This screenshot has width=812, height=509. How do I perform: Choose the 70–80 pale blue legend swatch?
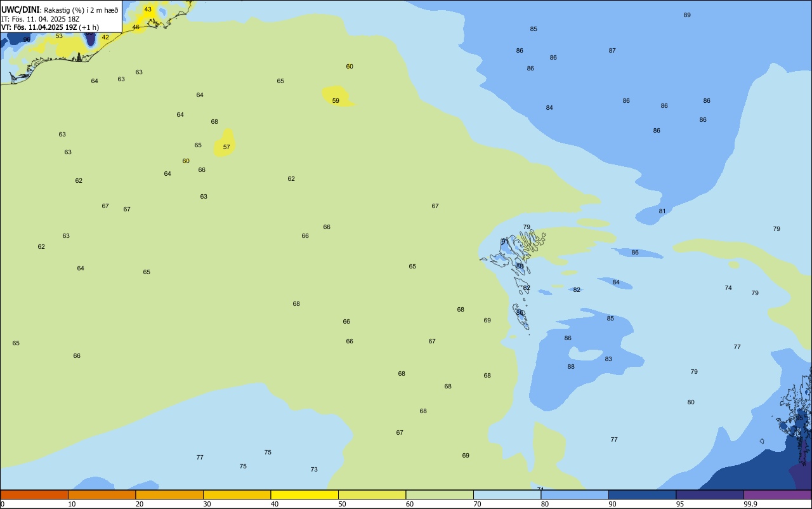507,494
